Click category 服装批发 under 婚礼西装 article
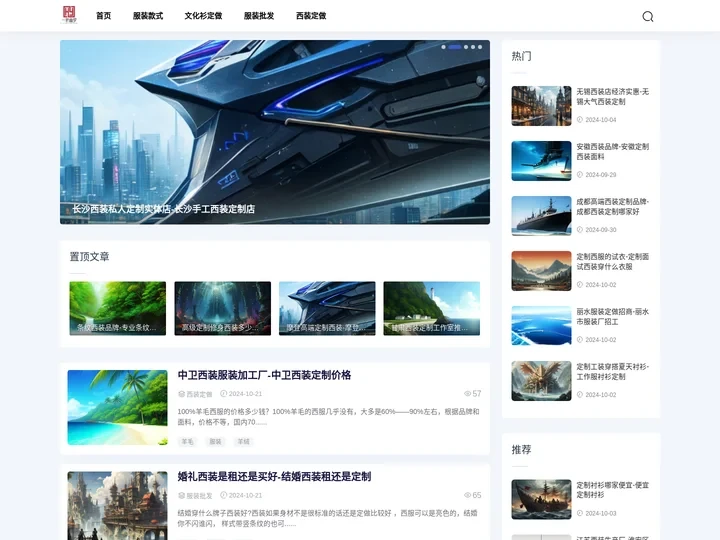720x540 pixels. point(199,495)
